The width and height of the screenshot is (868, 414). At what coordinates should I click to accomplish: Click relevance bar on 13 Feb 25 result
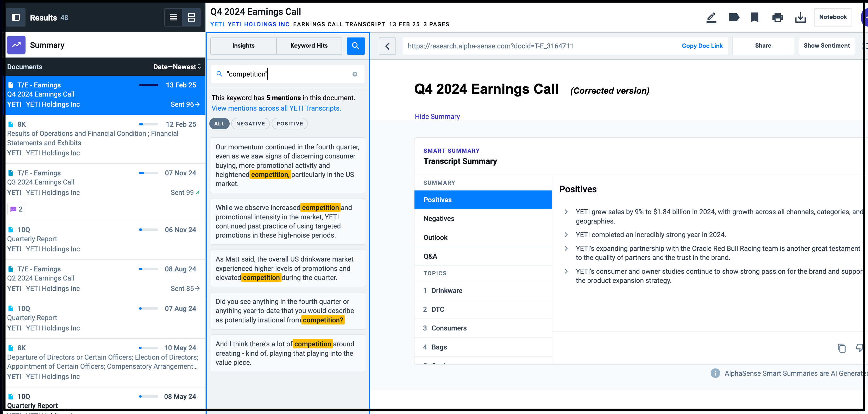click(x=149, y=85)
